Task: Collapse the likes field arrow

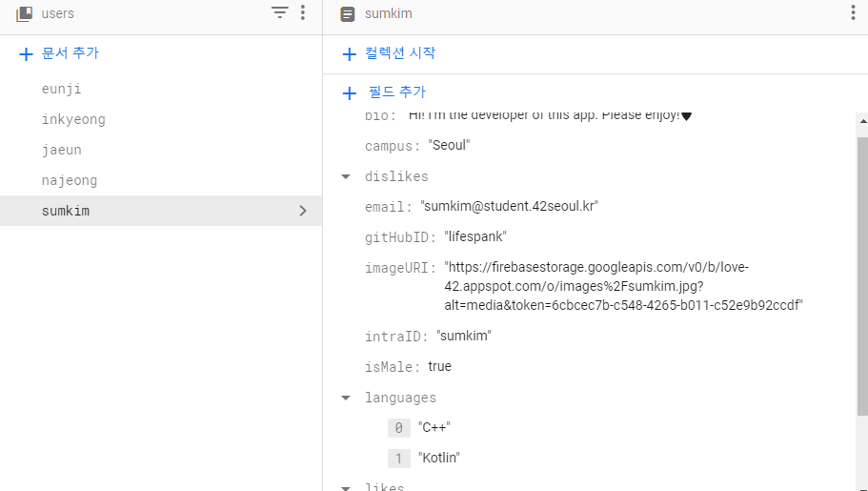Action: tap(346, 486)
